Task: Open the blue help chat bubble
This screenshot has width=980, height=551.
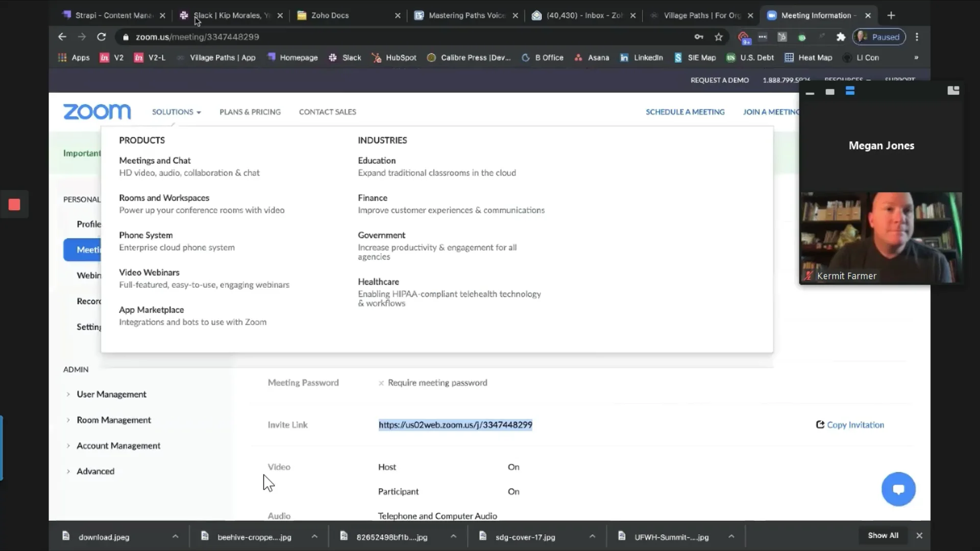Action: tap(898, 489)
